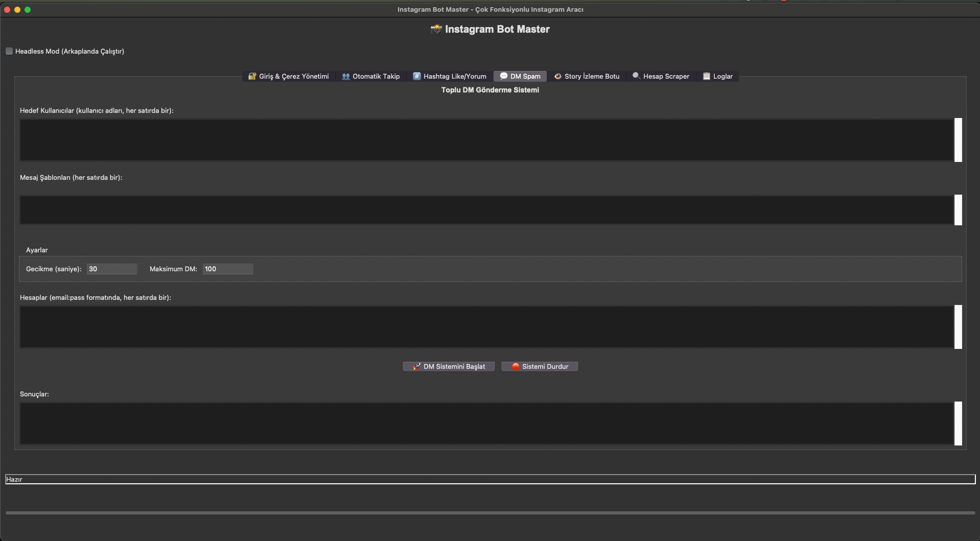This screenshot has height=541, width=980.
Task: Click the Ayarlar group label
Action: pos(37,250)
